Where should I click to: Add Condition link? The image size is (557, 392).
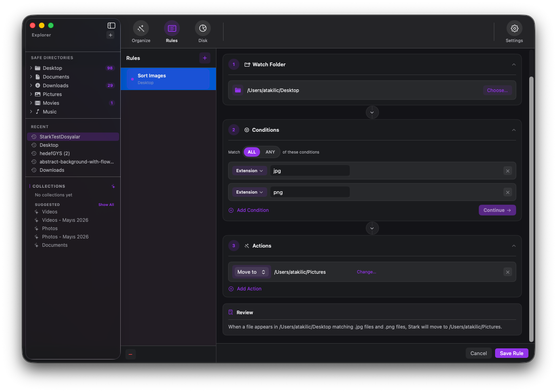click(x=249, y=210)
